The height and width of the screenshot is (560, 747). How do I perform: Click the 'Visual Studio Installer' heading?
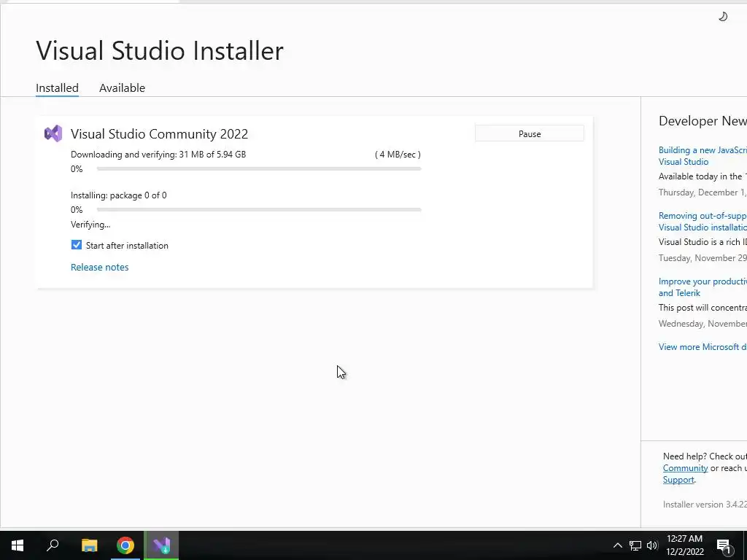[x=160, y=50]
